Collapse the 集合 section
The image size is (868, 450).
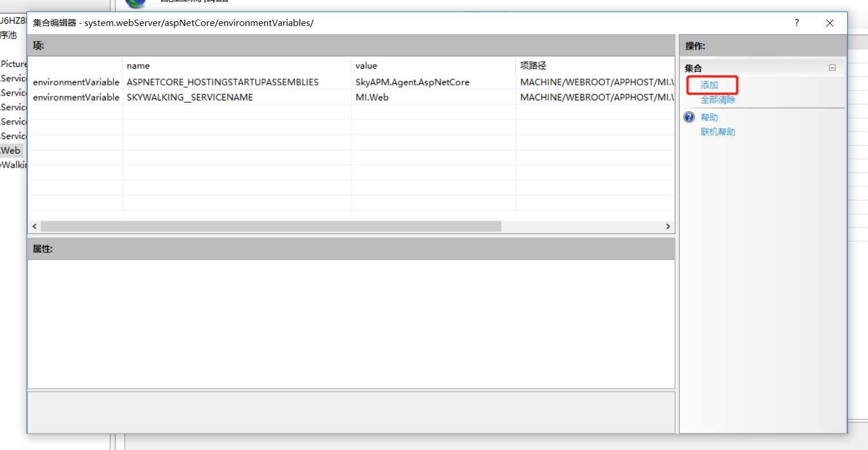(832, 67)
